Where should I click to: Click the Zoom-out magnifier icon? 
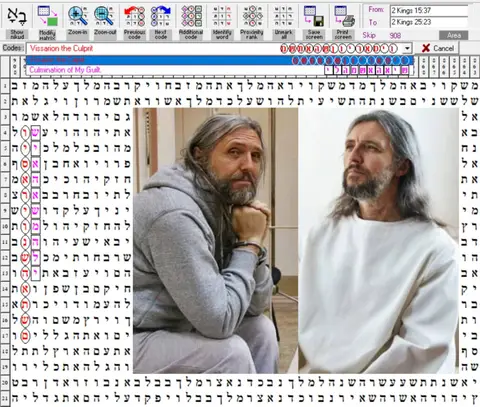click(x=105, y=16)
